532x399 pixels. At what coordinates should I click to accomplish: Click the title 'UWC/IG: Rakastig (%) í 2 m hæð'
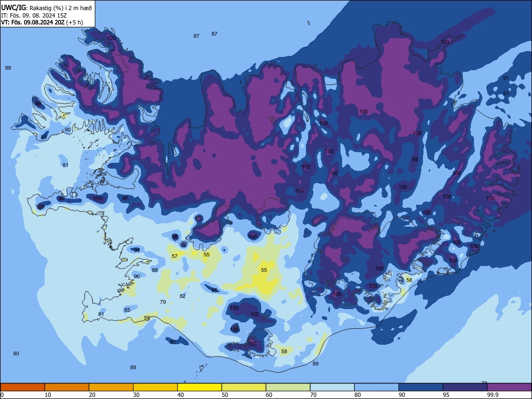coord(46,8)
